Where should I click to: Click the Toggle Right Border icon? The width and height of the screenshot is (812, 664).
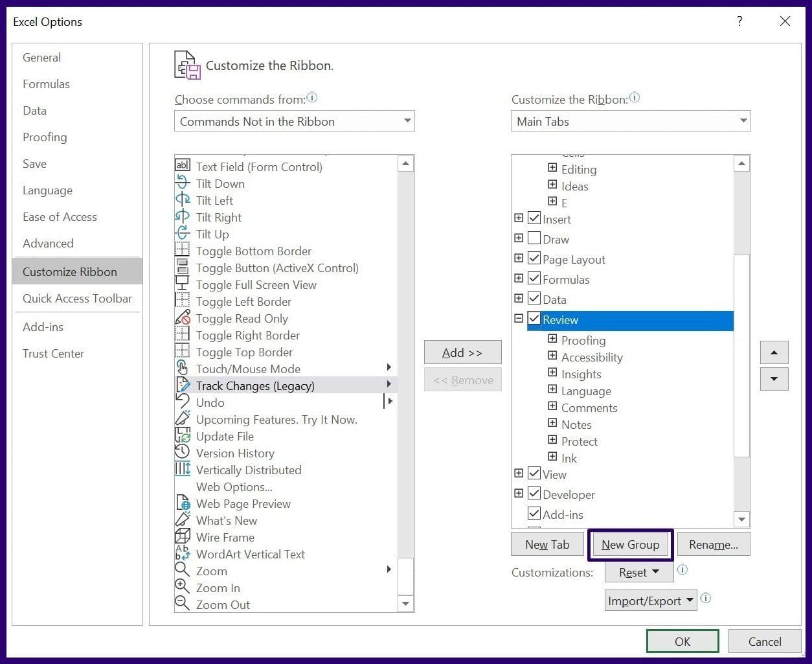[183, 335]
